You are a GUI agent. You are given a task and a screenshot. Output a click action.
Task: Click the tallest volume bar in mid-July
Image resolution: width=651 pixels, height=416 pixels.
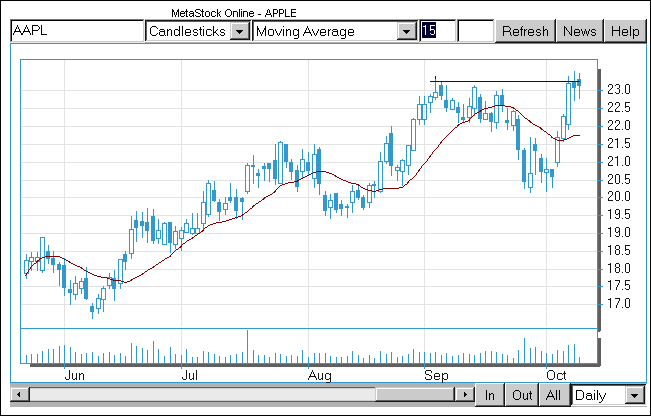pyautogui.click(x=247, y=347)
